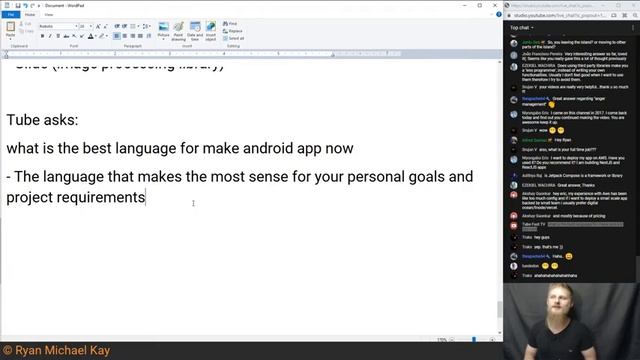Switch to the View ribbon tab
The width and height of the screenshot is (640, 360).
(x=49, y=15)
